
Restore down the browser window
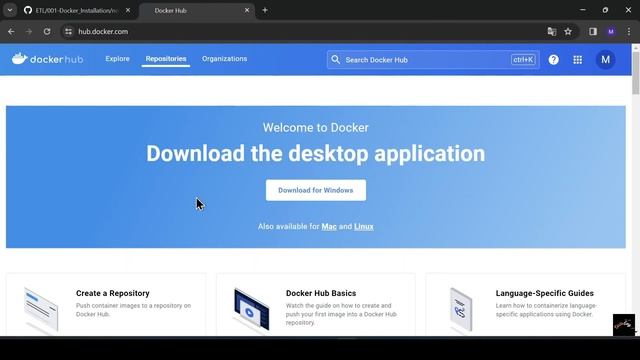[605, 10]
